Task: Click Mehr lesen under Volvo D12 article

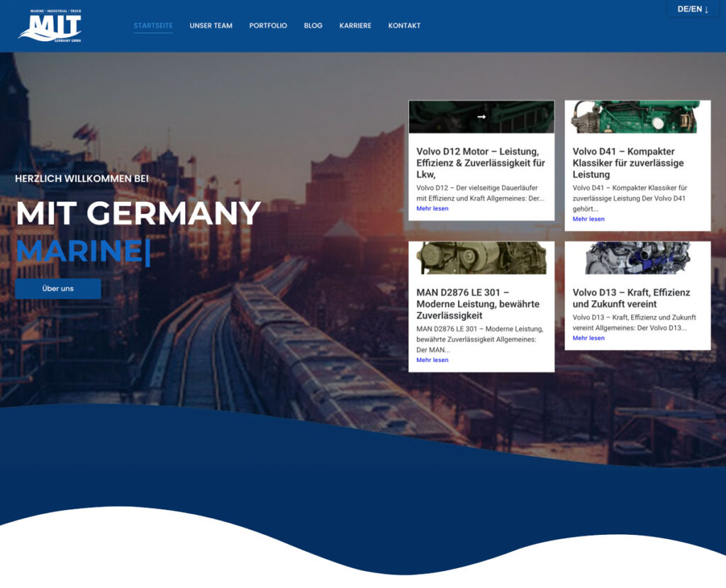Action: [432, 209]
